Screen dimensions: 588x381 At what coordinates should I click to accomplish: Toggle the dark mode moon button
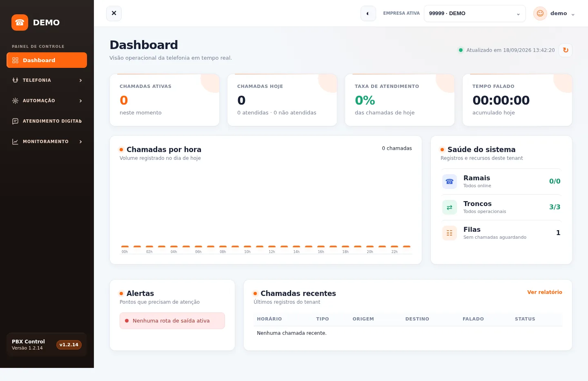(x=368, y=13)
